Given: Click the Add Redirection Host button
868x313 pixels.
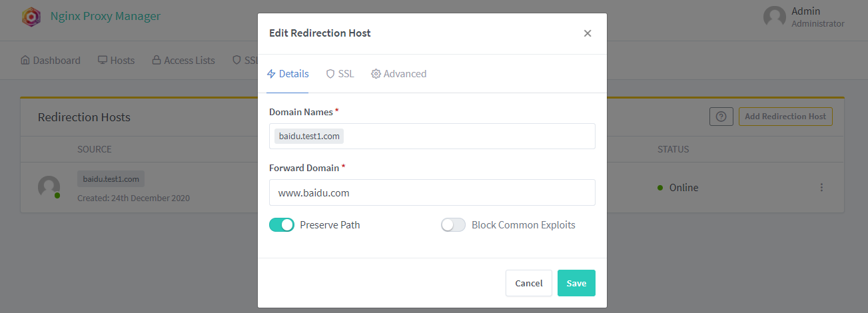Looking at the screenshot, I should [x=785, y=117].
